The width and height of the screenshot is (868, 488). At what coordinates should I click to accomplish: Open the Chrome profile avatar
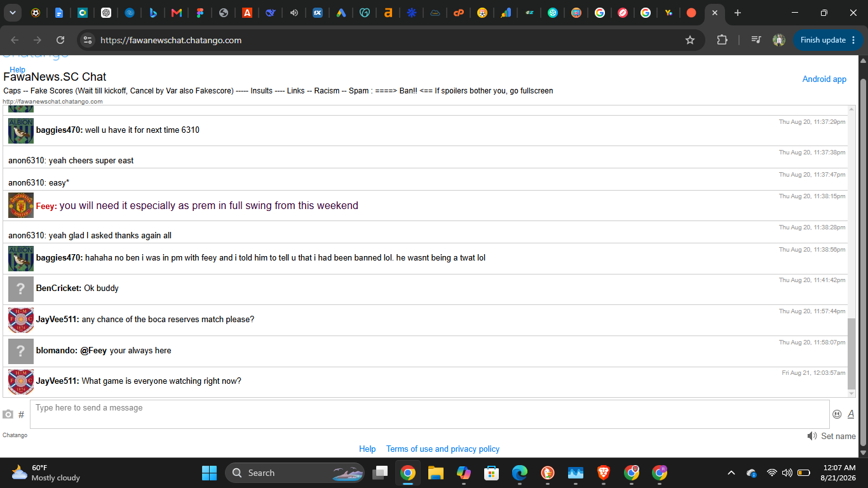click(779, 40)
